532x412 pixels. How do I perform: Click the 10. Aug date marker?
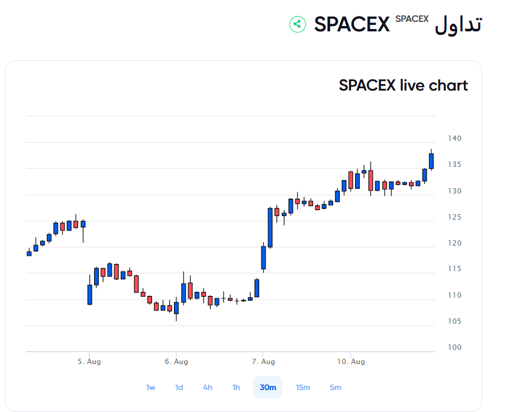pos(351,362)
